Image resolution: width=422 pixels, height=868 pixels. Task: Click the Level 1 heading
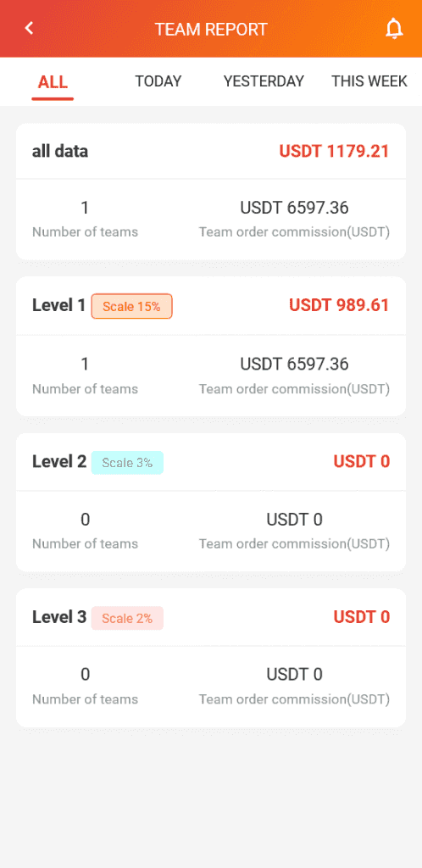pyautogui.click(x=59, y=305)
